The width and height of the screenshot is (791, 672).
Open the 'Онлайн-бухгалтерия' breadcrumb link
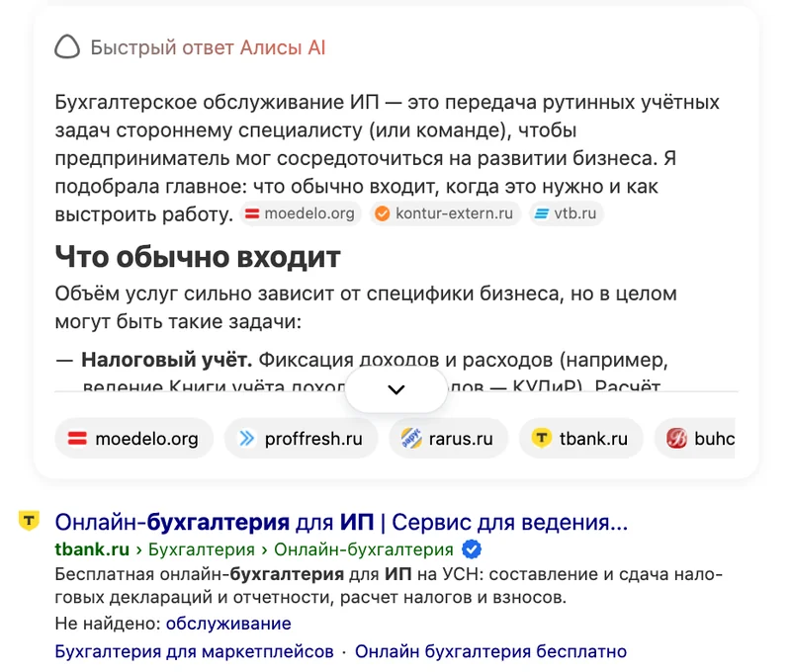click(363, 549)
